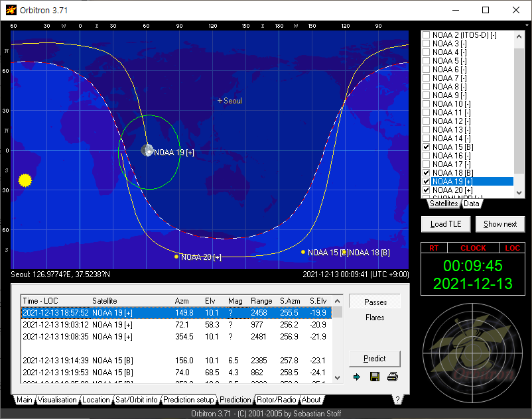
Task: Click up arrow of prediction table scrollbar
Action: (337, 301)
